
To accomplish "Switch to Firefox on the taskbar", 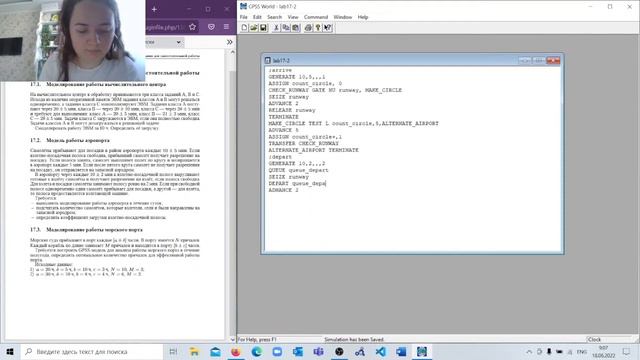I will coord(236,351).
